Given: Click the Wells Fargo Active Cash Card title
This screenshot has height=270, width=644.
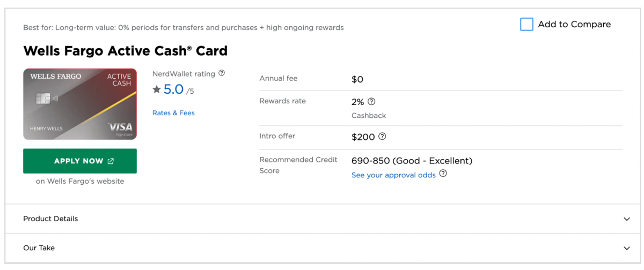Looking at the screenshot, I should coord(126,51).
